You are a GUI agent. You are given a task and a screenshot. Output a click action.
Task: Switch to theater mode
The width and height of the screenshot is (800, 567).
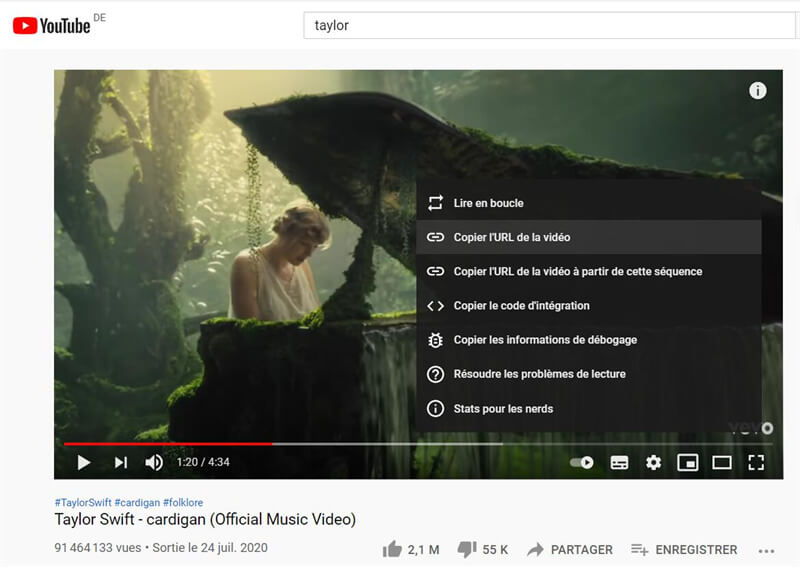[x=722, y=462]
